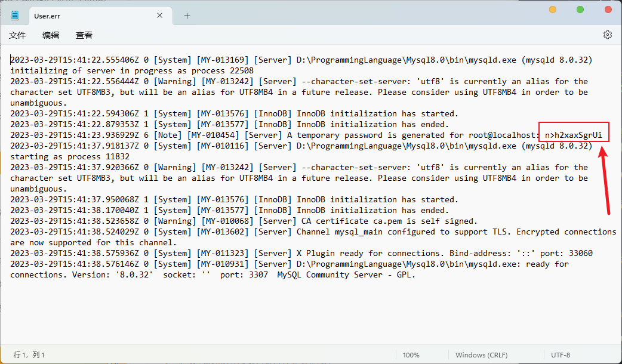Screen dimensions: 622x364
Task: Click the green maximize window button
Action: tap(580, 10)
